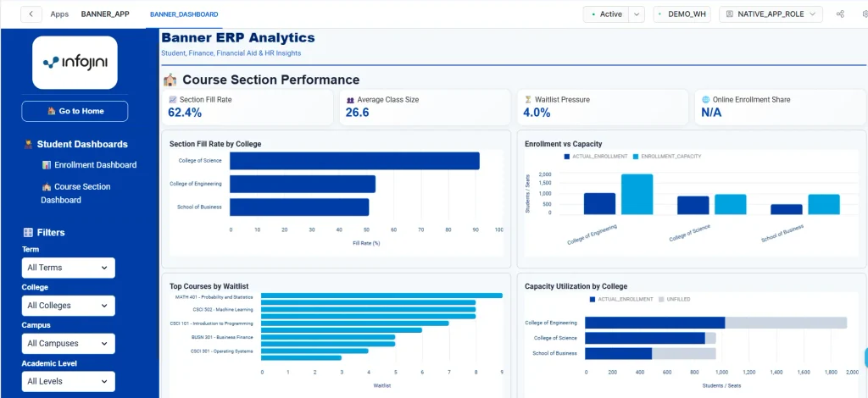Click the back arrow button

click(x=31, y=14)
